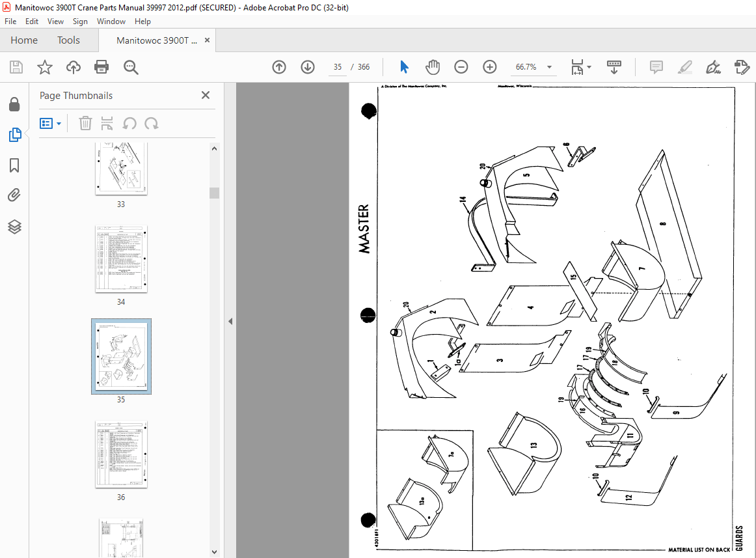Screen dimensions: 756x558
Task: Expand the page display options dropdown
Action: (x=589, y=66)
